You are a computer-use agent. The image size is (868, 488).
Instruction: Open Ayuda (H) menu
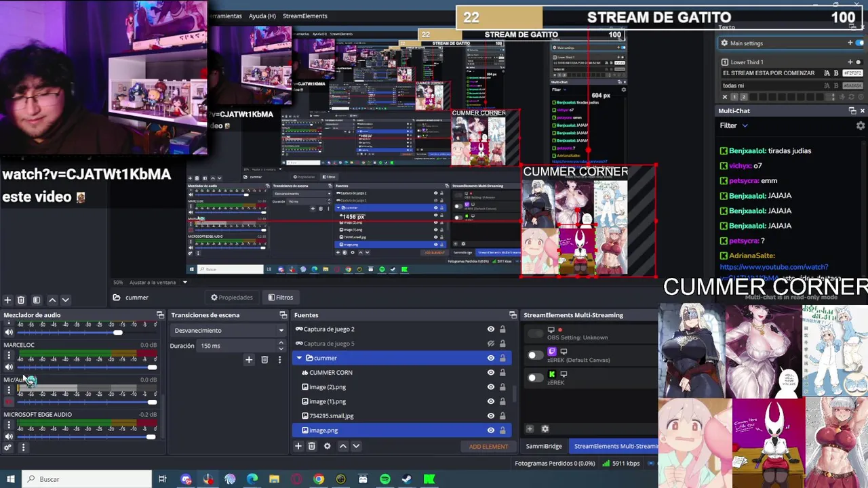pyautogui.click(x=262, y=16)
